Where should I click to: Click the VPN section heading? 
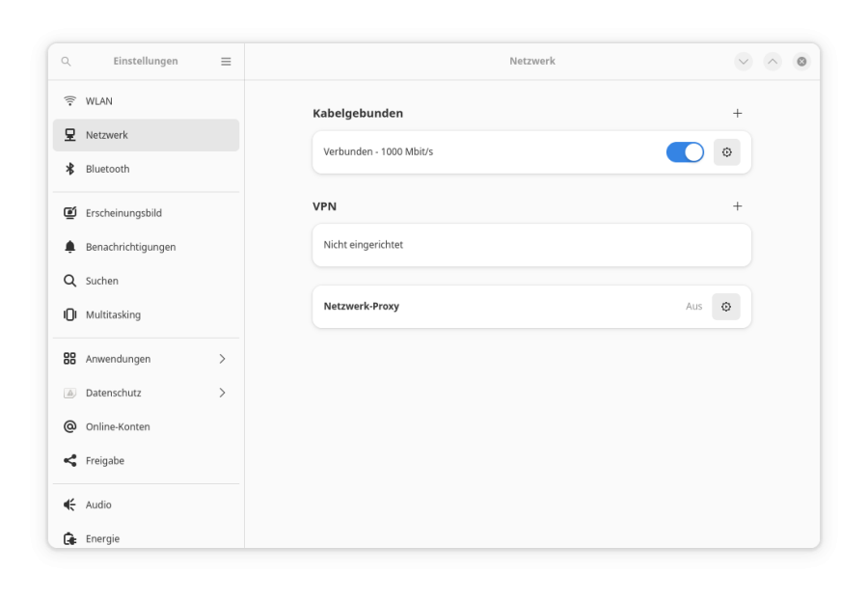[324, 206]
